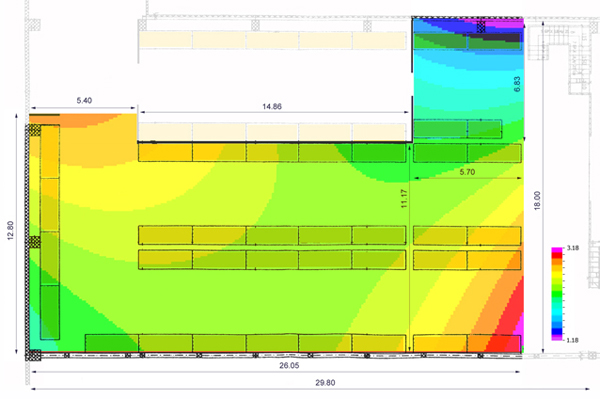Click the 29.80 overall width label
Viewport: 600px width, 399px height.
(325, 383)
